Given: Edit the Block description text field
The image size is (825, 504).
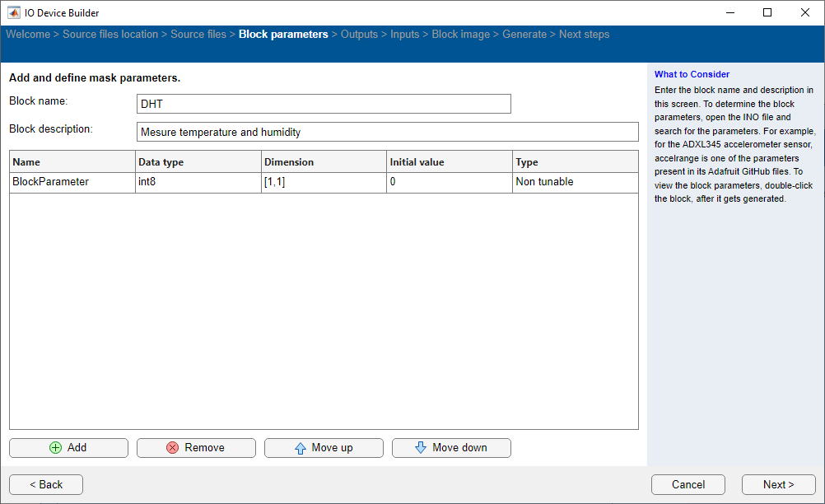Looking at the screenshot, I should point(387,132).
